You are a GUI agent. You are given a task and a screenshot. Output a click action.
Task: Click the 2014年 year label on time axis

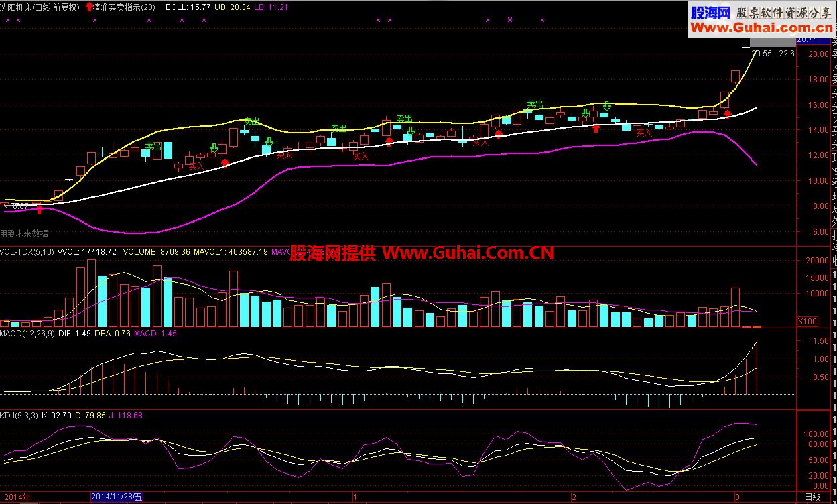pos(16,497)
